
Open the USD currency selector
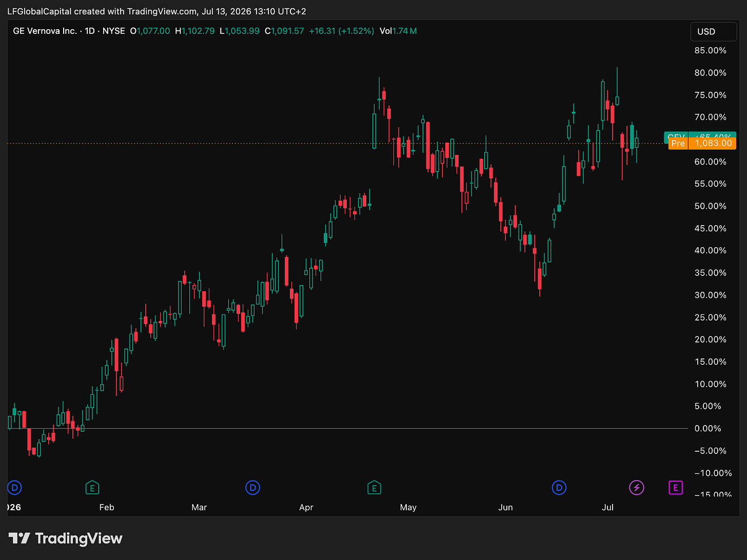click(x=713, y=32)
